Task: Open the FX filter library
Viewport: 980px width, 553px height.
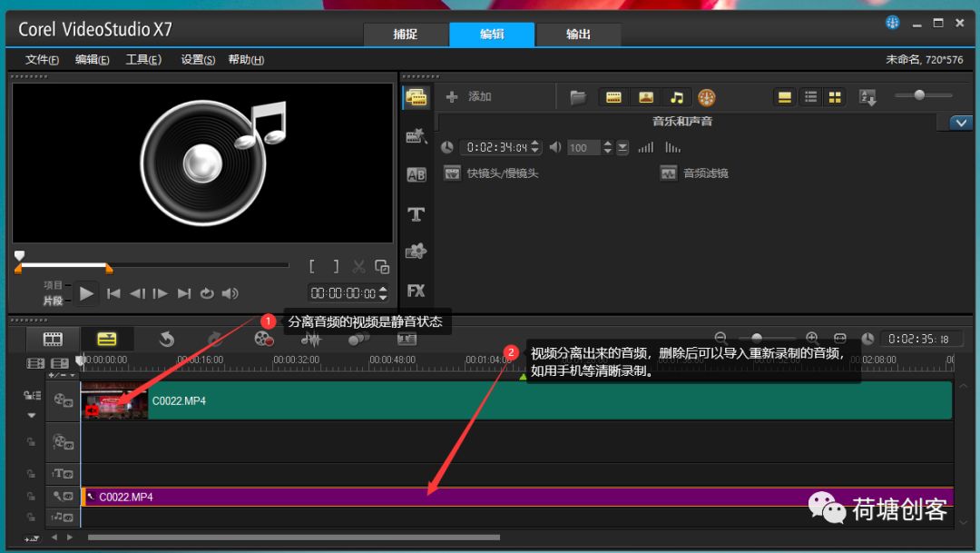Action: [416, 291]
